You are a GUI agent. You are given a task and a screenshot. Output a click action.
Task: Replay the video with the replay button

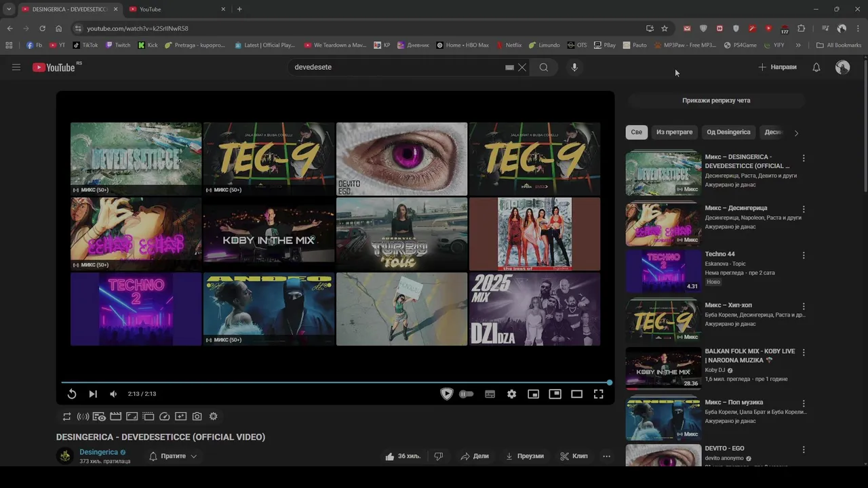click(72, 394)
